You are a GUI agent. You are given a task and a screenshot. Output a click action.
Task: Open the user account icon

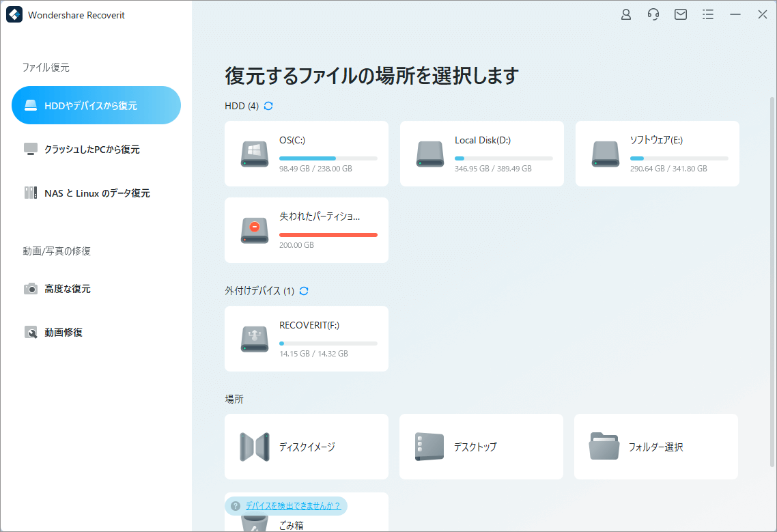[x=625, y=14]
